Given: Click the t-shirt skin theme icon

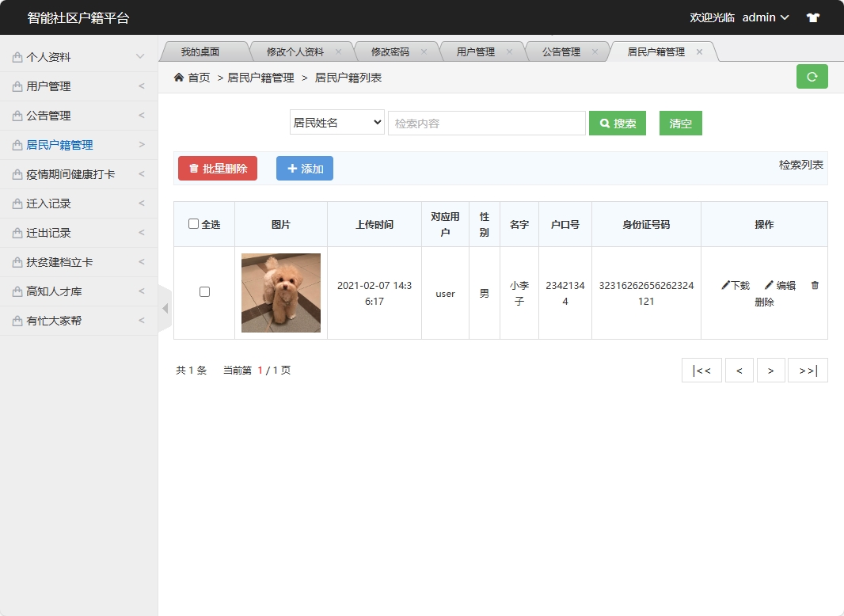Looking at the screenshot, I should click(x=812, y=17).
